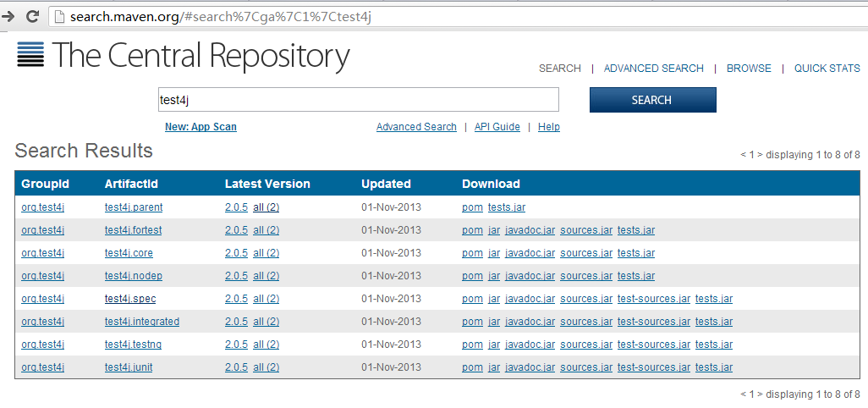Click the Central Repository logo icon
The height and width of the screenshot is (408, 868).
(x=30, y=54)
